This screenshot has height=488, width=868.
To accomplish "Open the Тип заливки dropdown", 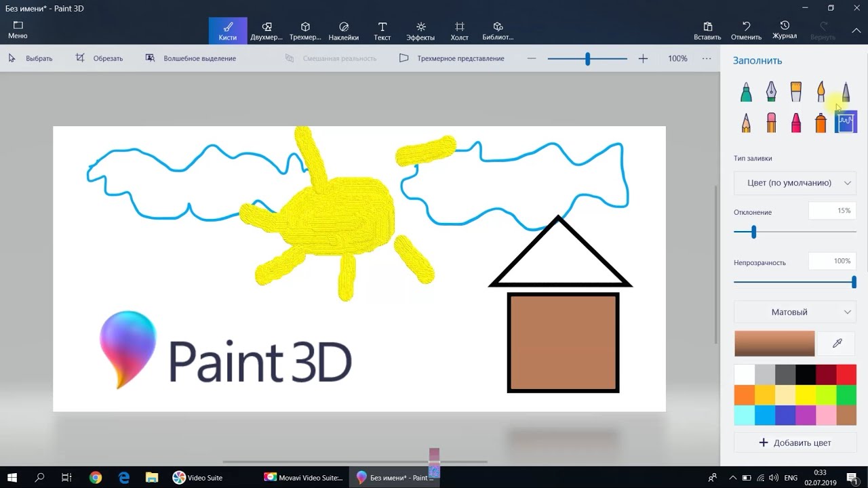I will [x=795, y=183].
